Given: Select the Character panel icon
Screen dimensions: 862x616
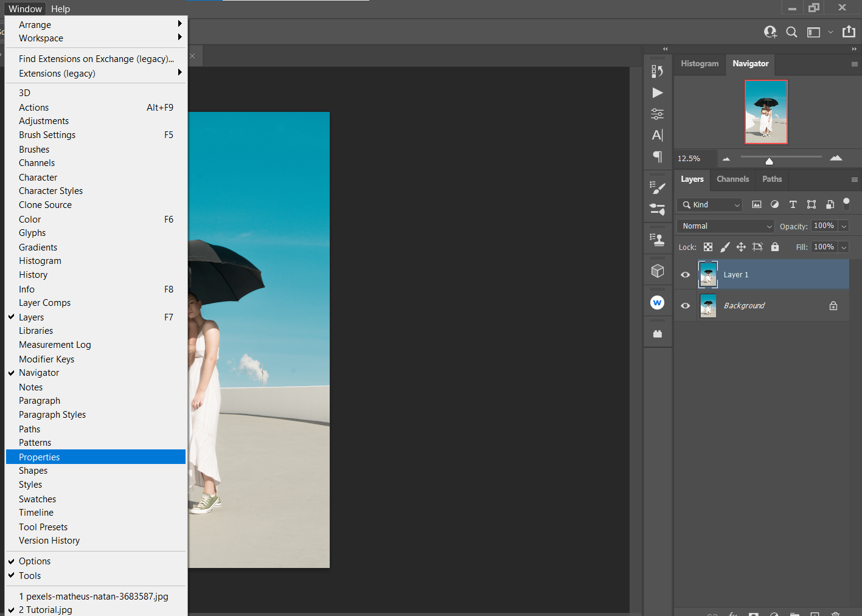Looking at the screenshot, I should (x=657, y=135).
